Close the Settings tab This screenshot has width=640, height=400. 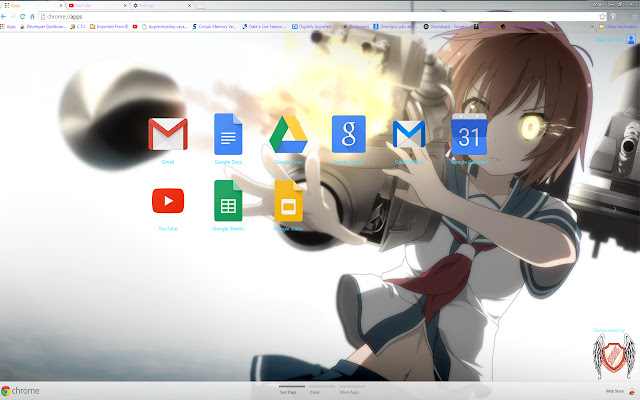click(x=189, y=5)
